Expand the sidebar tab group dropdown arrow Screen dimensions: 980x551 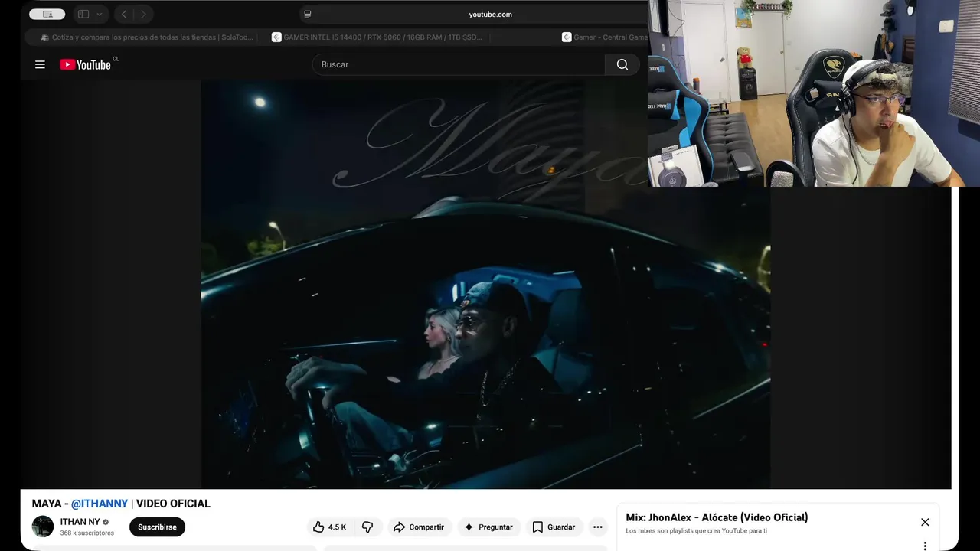tap(100, 14)
